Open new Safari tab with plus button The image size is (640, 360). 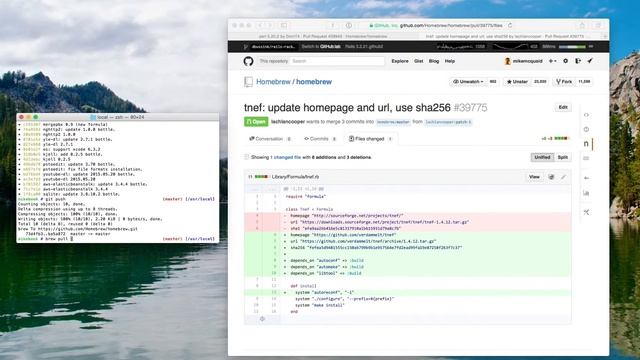[605, 36]
